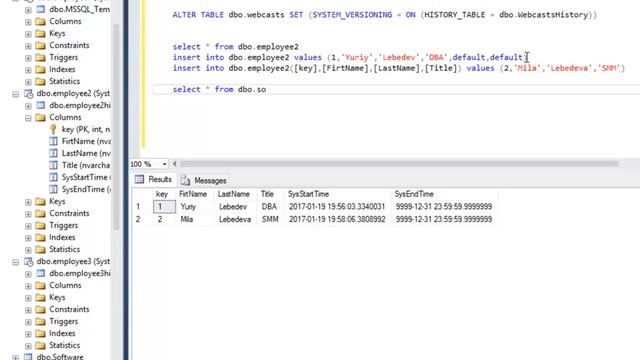Click Columns folder icon of dbo.employee2

click(x=40, y=117)
